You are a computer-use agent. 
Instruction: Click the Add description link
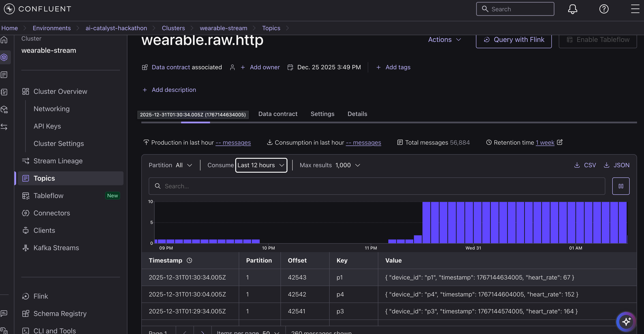click(x=174, y=90)
